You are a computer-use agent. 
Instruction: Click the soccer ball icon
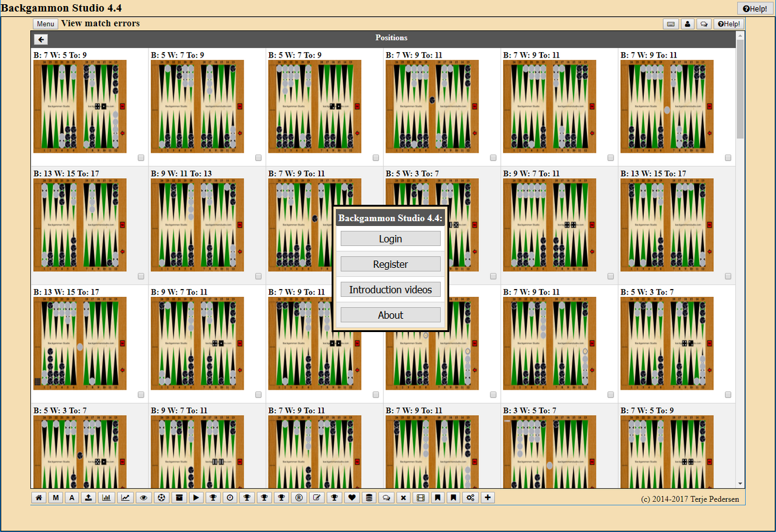(161, 497)
